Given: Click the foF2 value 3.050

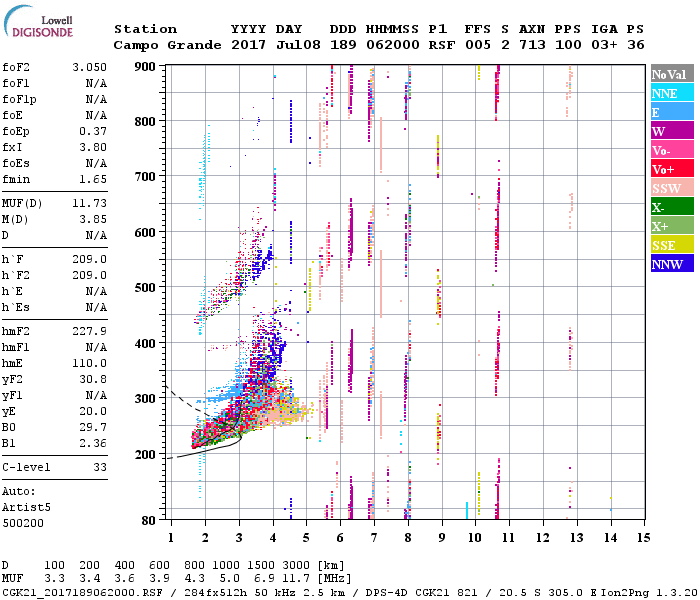Looking at the screenshot, I should pos(89,67).
